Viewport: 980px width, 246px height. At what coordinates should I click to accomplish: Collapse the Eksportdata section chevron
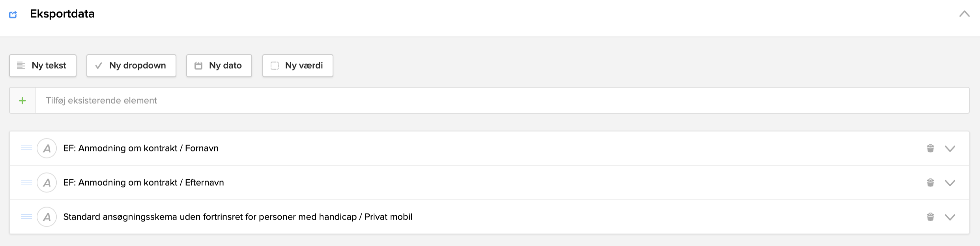964,14
